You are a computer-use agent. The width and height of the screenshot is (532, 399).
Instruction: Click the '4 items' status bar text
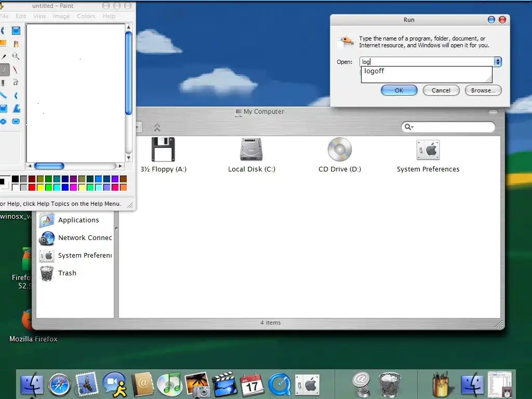(270, 323)
